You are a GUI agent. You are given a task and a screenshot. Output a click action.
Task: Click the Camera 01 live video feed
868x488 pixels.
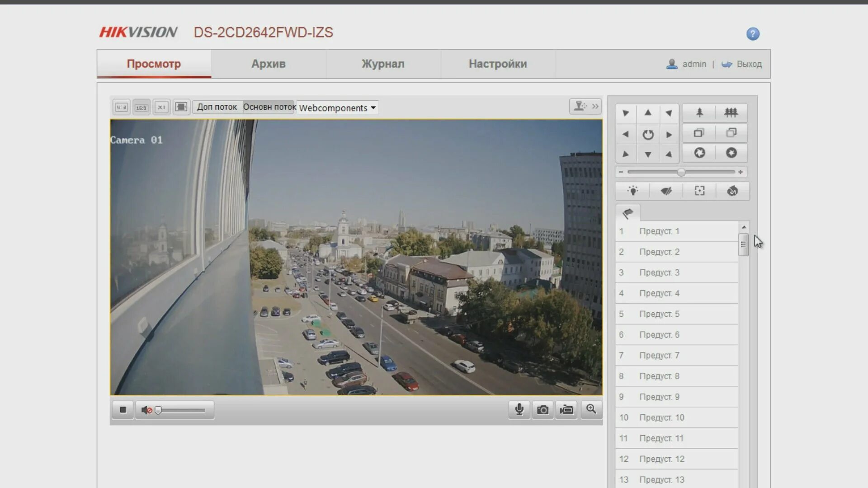[356, 257]
